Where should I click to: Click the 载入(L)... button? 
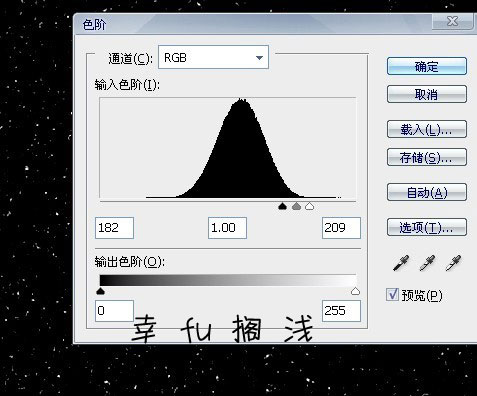coord(427,129)
